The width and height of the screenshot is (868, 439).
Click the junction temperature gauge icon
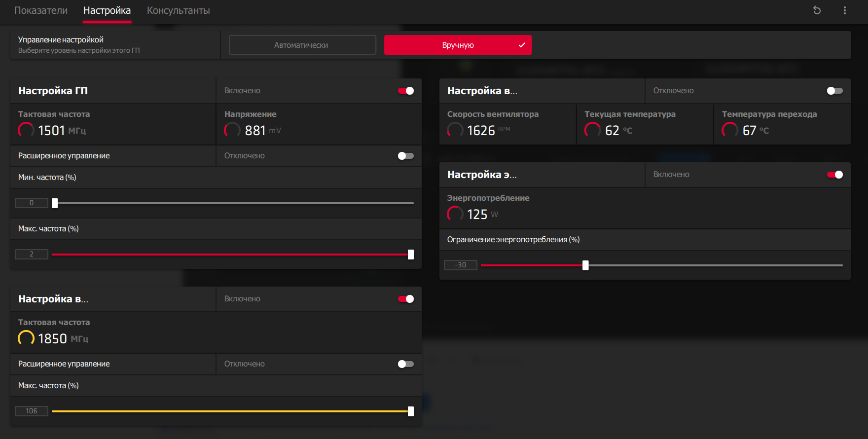tap(730, 130)
